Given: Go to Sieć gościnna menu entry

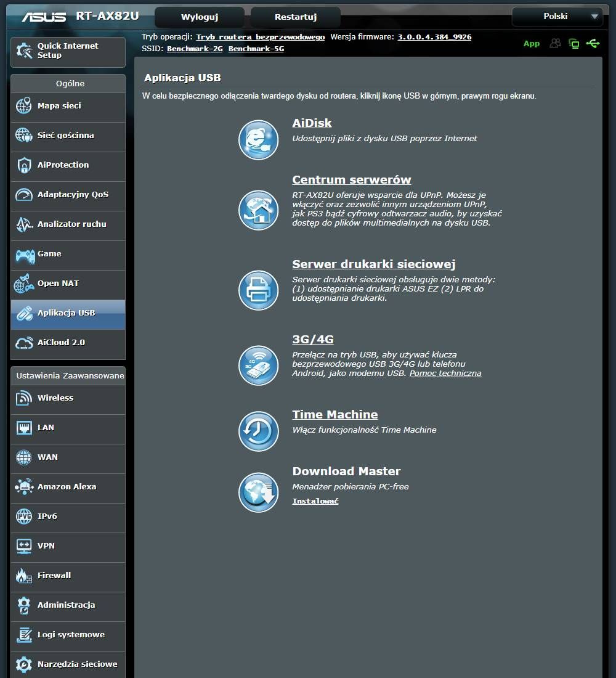Looking at the screenshot, I should pos(68,137).
